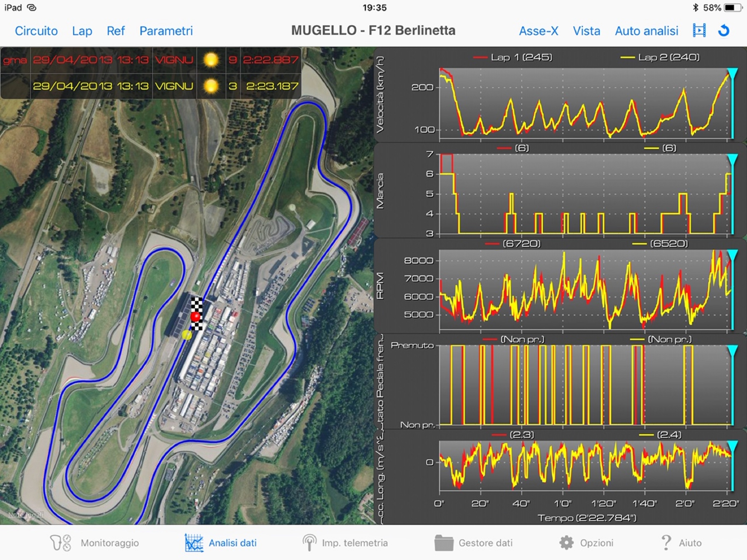The width and height of the screenshot is (747, 560).
Task: Tap the Monitoraggio track-and-stopwatch icon
Action: coord(61,543)
